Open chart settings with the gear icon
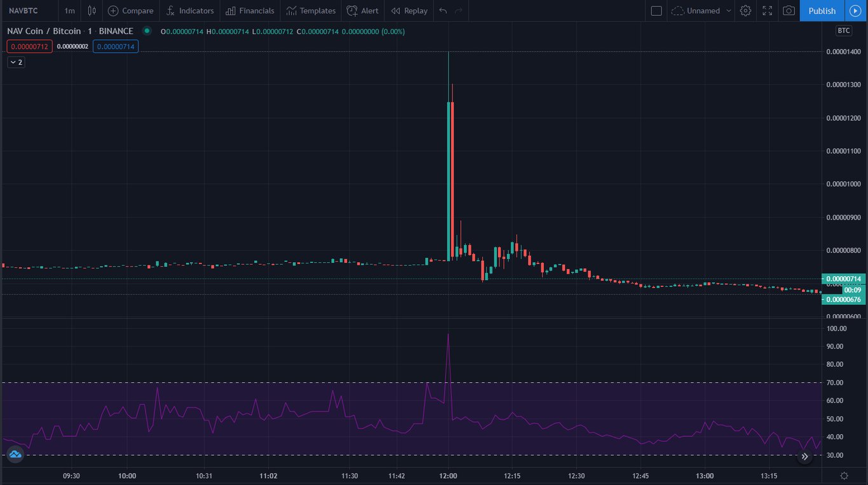The height and width of the screenshot is (485, 868). [x=745, y=10]
